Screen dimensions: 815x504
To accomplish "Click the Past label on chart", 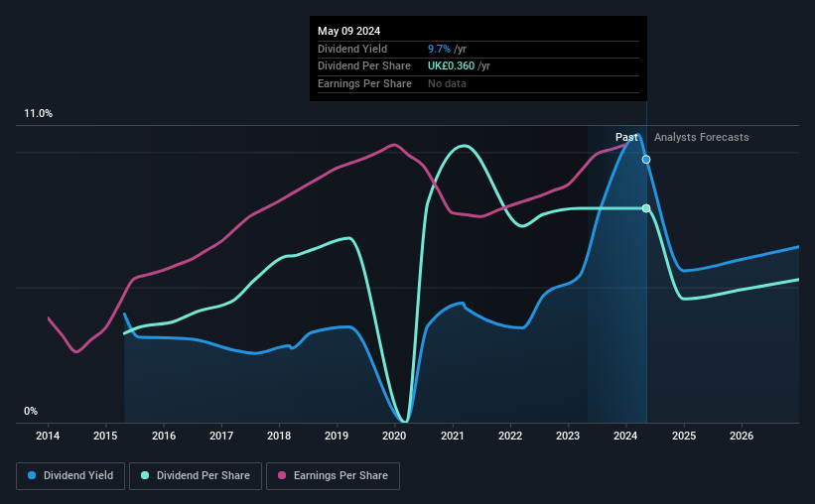I will pos(626,137).
